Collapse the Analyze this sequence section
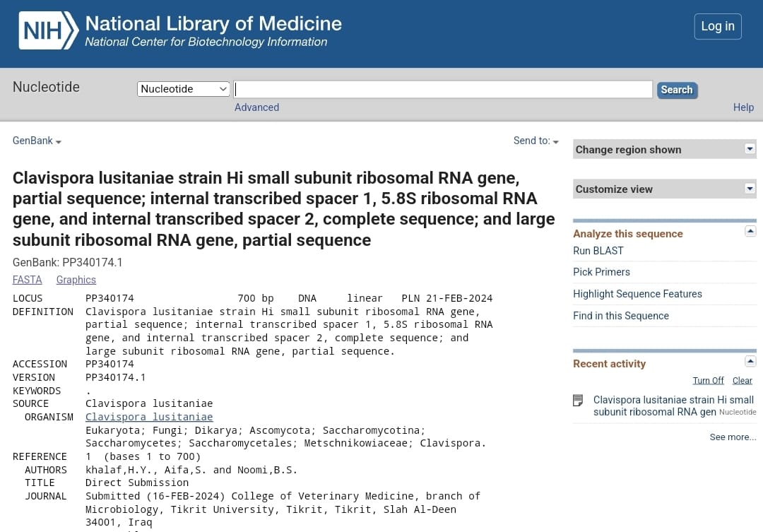 pos(750,232)
